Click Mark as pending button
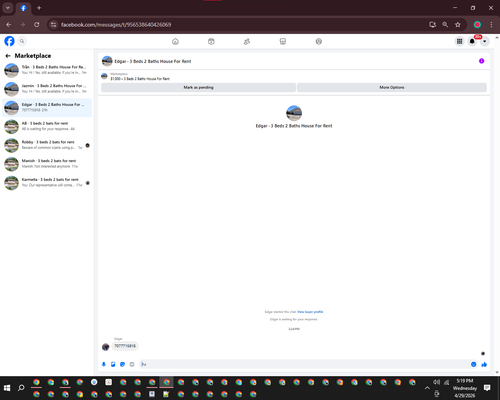Screen dimensions: 500x400 tap(198, 87)
